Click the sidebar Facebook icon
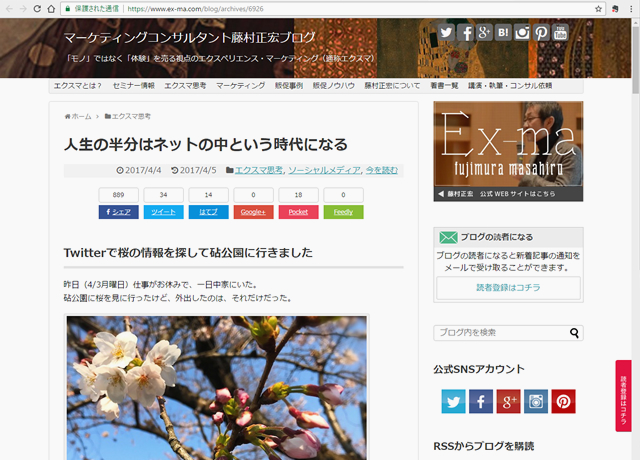This screenshot has height=460, width=640. tap(481, 401)
